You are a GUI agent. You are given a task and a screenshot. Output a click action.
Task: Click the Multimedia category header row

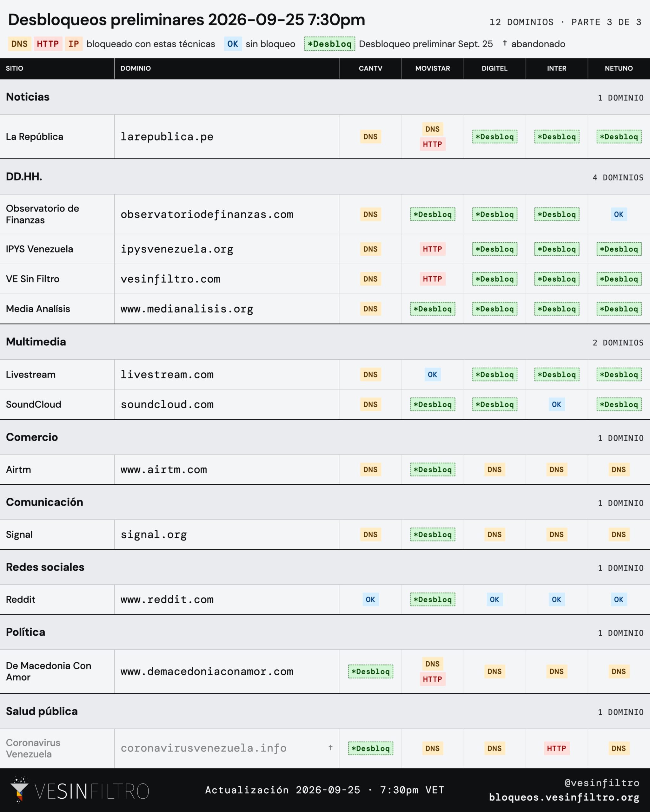(325, 342)
